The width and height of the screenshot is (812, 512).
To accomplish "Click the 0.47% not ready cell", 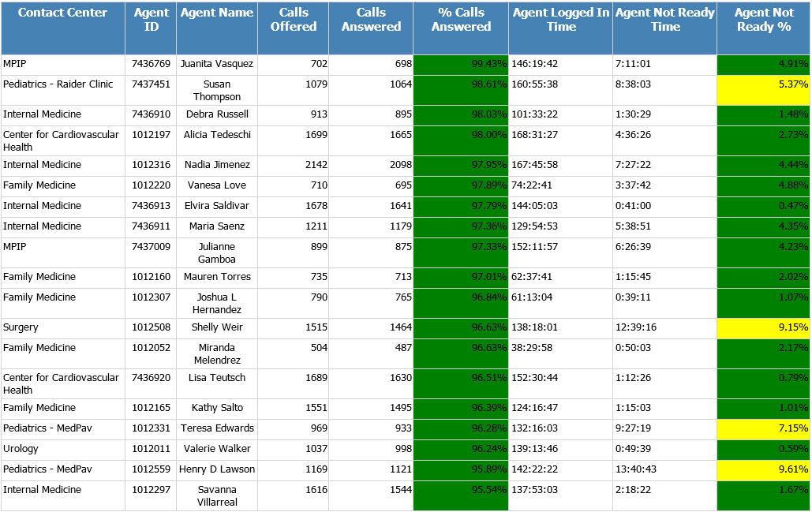I will (x=763, y=207).
